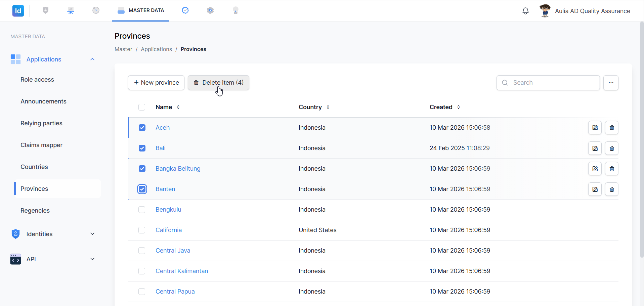
Task: Click the 24 Feb 2025 11:08:29 date
Action: coord(460,148)
